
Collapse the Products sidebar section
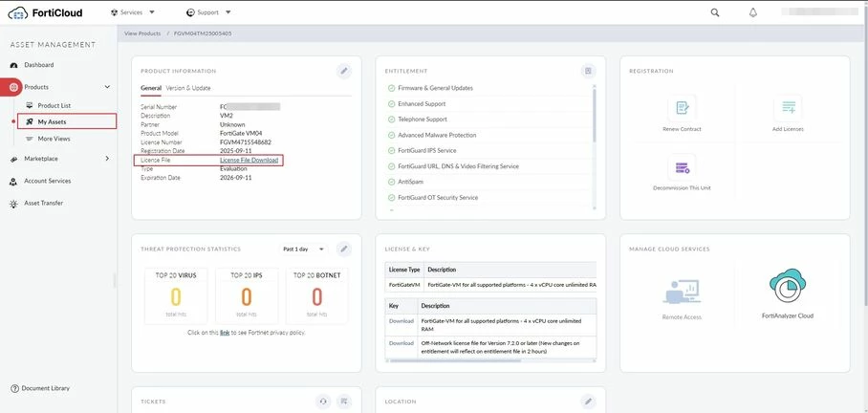click(107, 87)
